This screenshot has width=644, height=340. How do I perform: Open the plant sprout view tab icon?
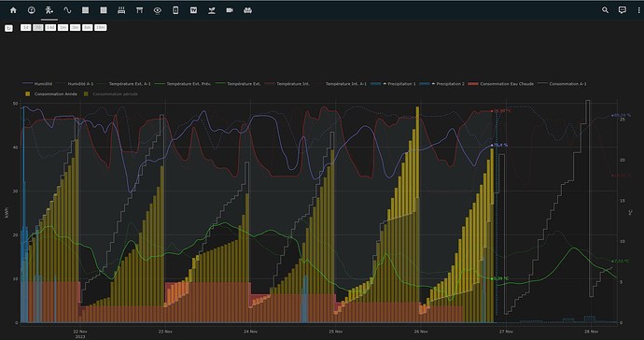click(x=212, y=10)
